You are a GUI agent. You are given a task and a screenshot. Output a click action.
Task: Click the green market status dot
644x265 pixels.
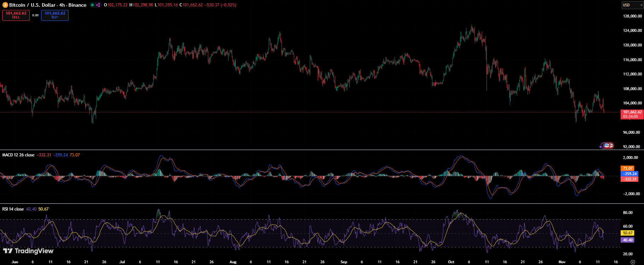92,5
